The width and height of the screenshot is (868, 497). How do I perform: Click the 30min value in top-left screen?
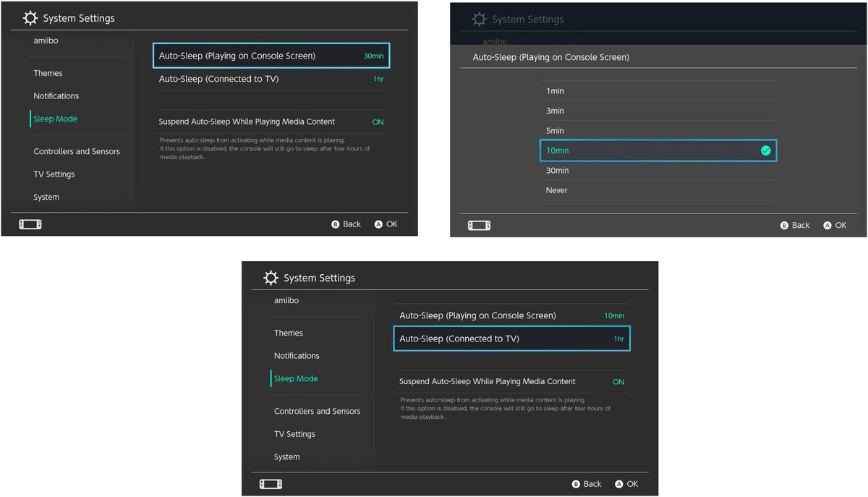[373, 56]
